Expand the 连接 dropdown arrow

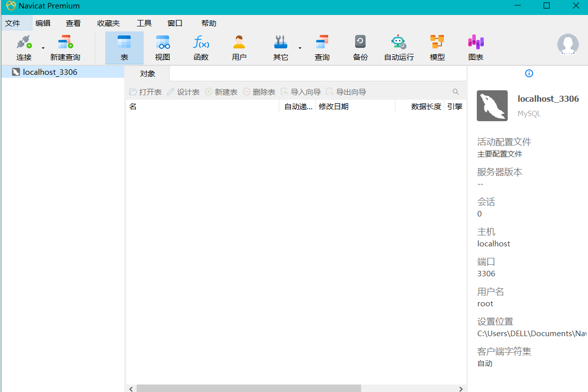[x=43, y=48]
